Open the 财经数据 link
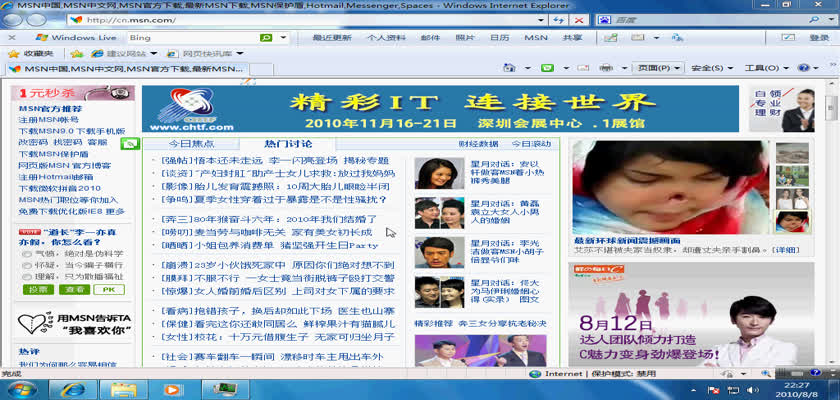This screenshot has height=400, width=840. [x=478, y=144]
